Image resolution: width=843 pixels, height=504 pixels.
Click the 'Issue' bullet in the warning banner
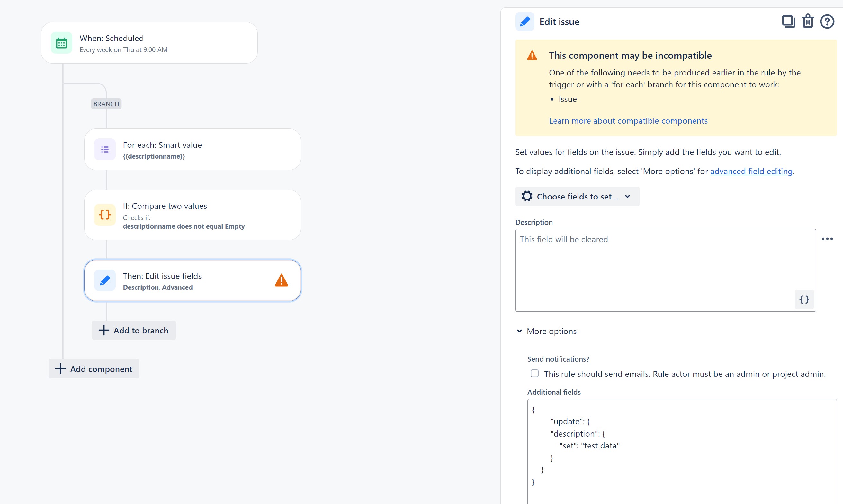568,99
